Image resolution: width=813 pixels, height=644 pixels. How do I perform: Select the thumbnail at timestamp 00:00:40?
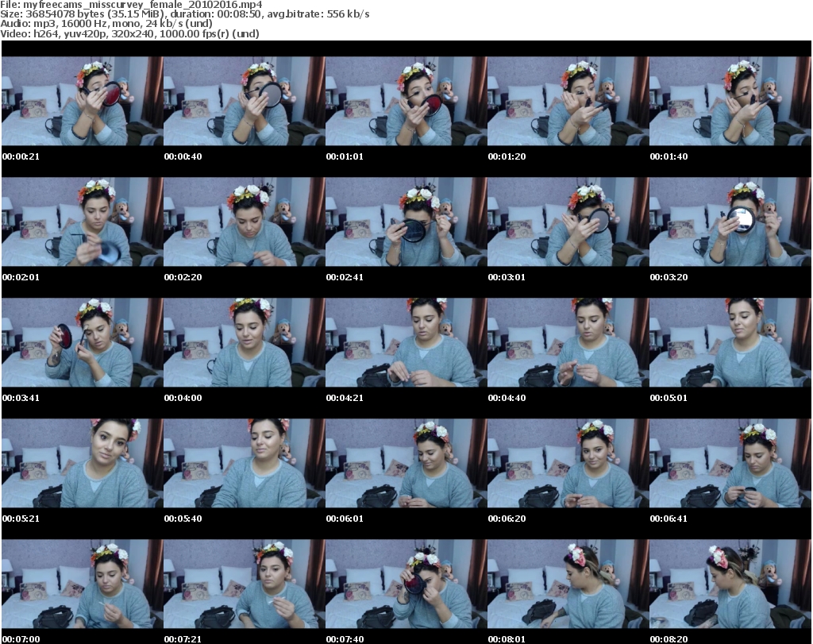(x=245, y=101)
